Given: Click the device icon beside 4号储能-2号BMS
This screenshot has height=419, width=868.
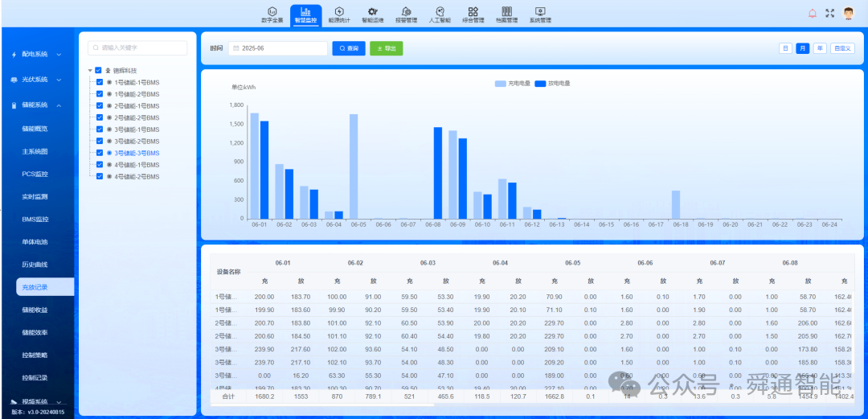Looking at the screenshot, I should 109,177.
